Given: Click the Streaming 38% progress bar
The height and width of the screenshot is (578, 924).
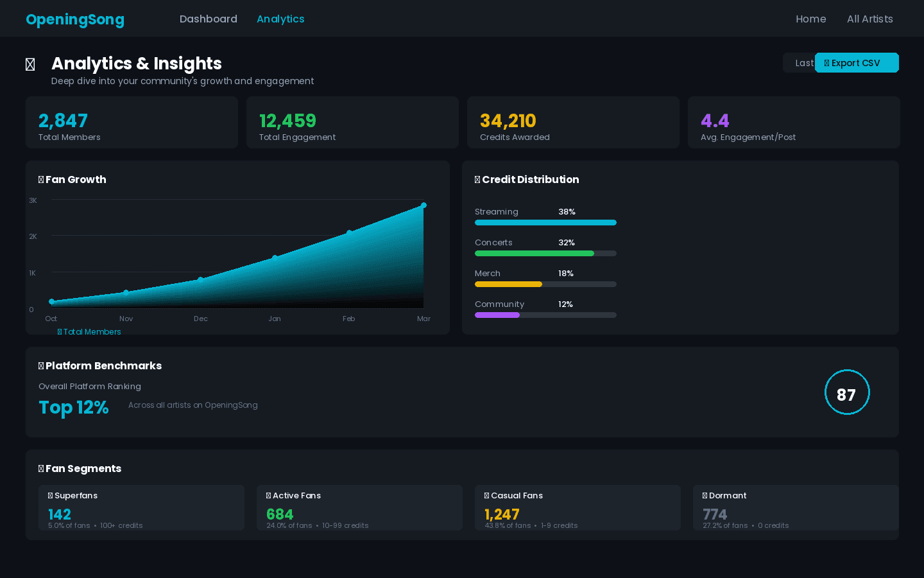Looking at the screenshot, I should tap(545, 222).
